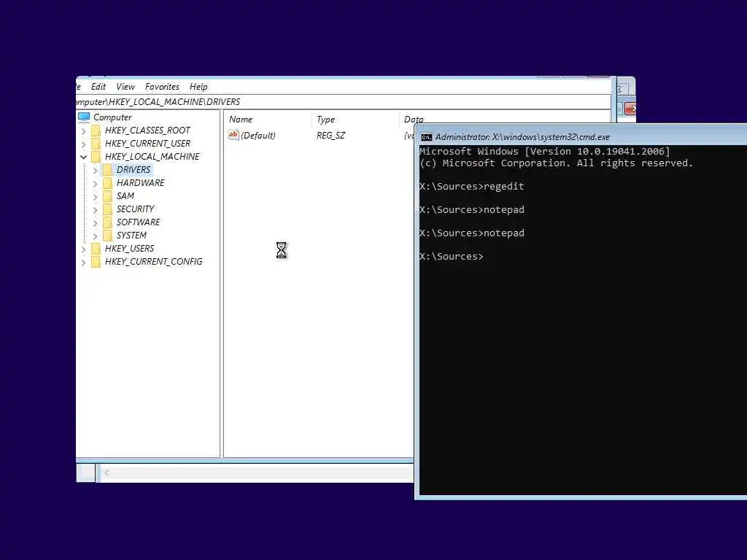Select the Computer tree label
747x560 pixels.
(x=112, y=117)
